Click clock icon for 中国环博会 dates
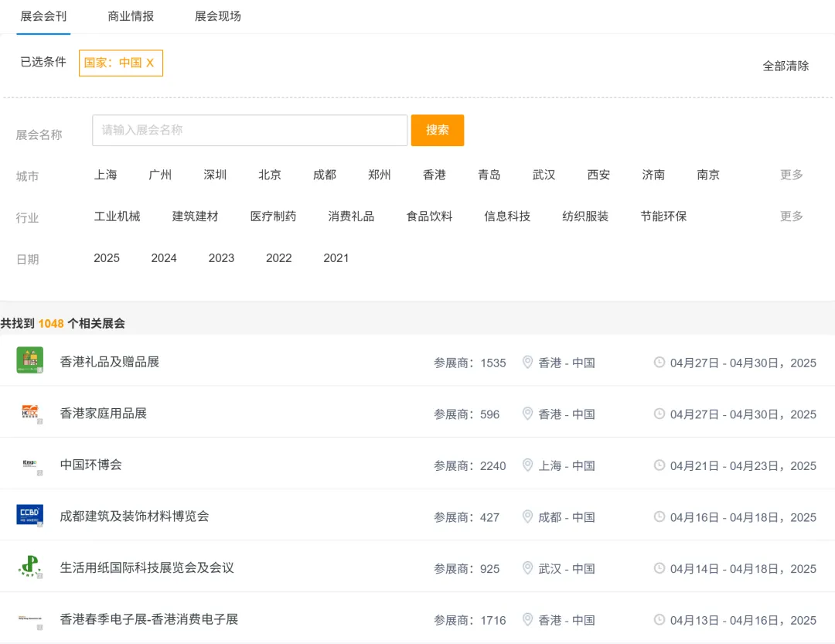The width and height of the screenshot is (835, 644). [x=659, y=465]
